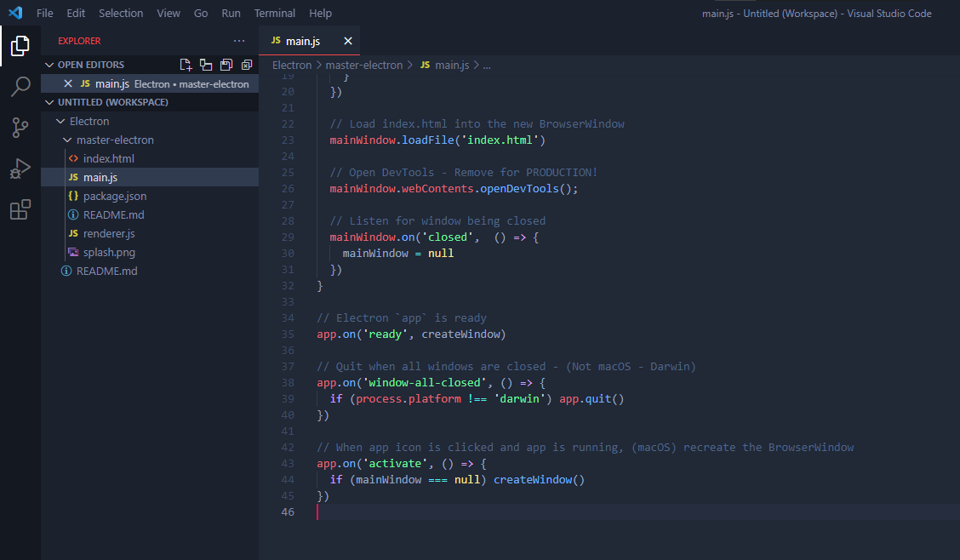Open the Edit menu
This screenshot has width=960, height=560.
click(x=76, y=13)
